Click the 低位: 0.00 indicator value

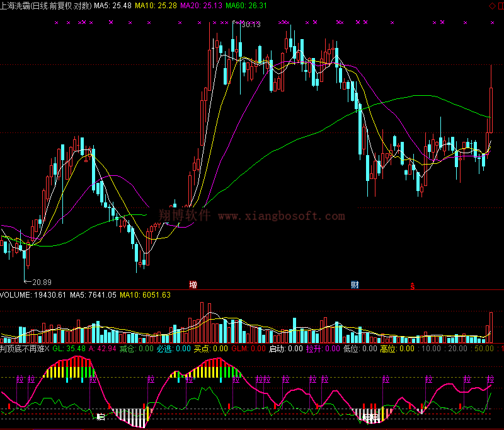(x=360, y=349)
